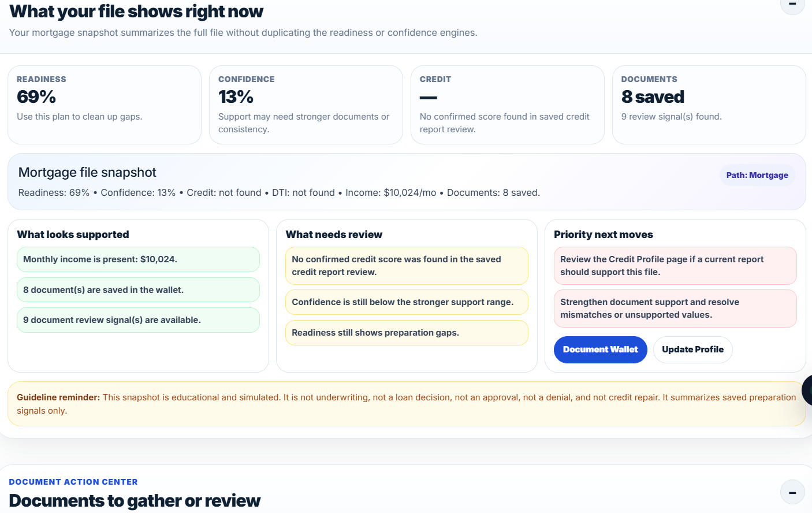
Task: Click the Priority next moves heading
Action: (x=604, y=235)
